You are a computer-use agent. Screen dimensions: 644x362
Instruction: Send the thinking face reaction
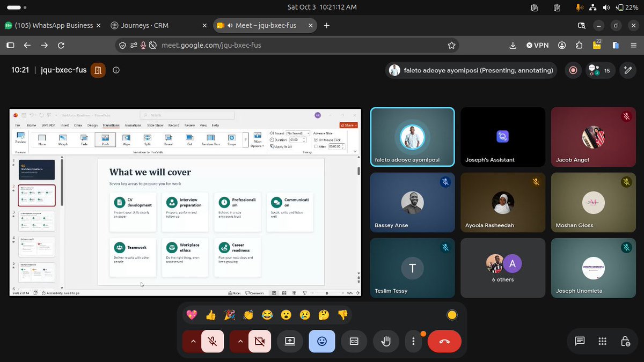pos(324,315)
